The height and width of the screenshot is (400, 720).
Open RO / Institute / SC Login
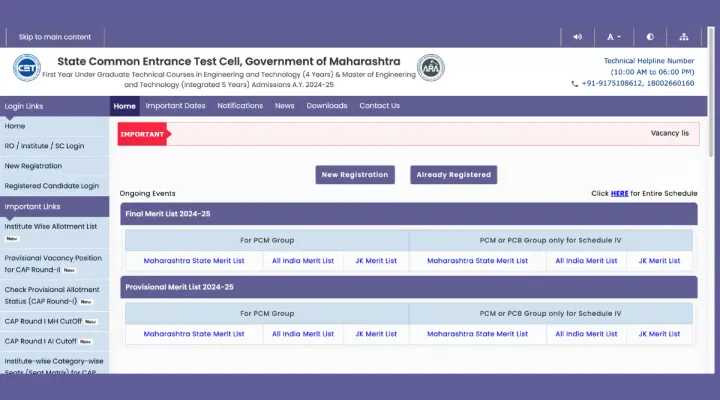45,146
